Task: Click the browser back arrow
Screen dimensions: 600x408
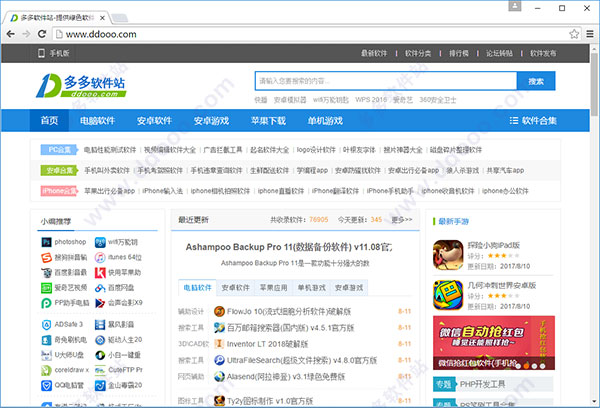Action: [11, 34]
